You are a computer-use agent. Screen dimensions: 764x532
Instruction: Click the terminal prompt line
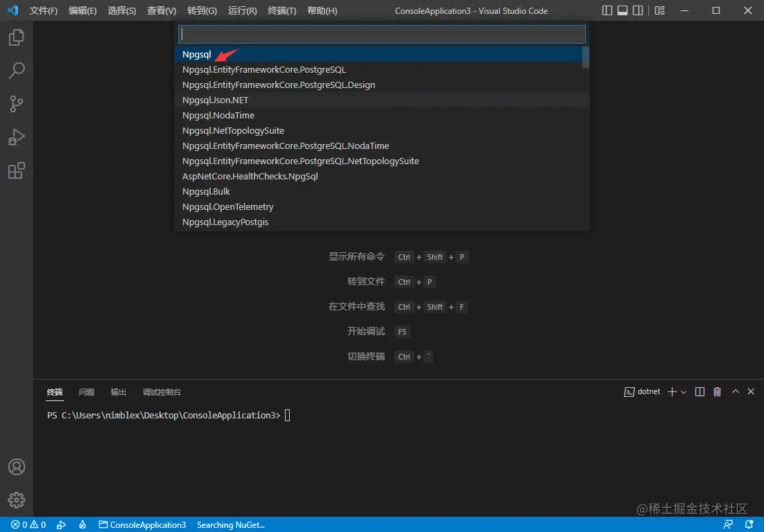pyautogui.click(x=168, y=415)
